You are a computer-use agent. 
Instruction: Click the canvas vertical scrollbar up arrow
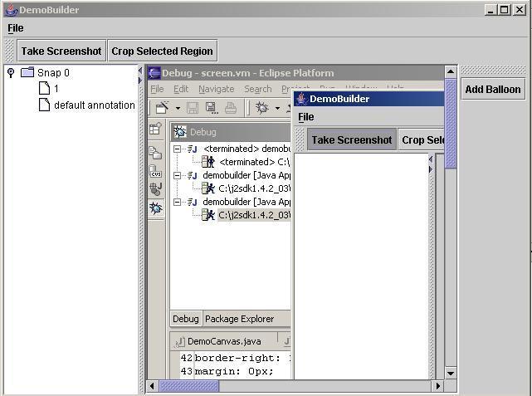[x=450, y=71]
